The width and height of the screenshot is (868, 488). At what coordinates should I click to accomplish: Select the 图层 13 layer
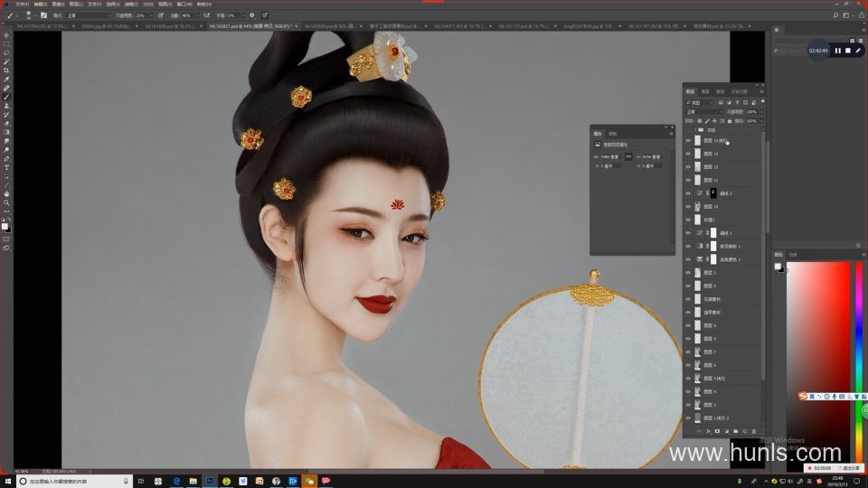[724, 154]
